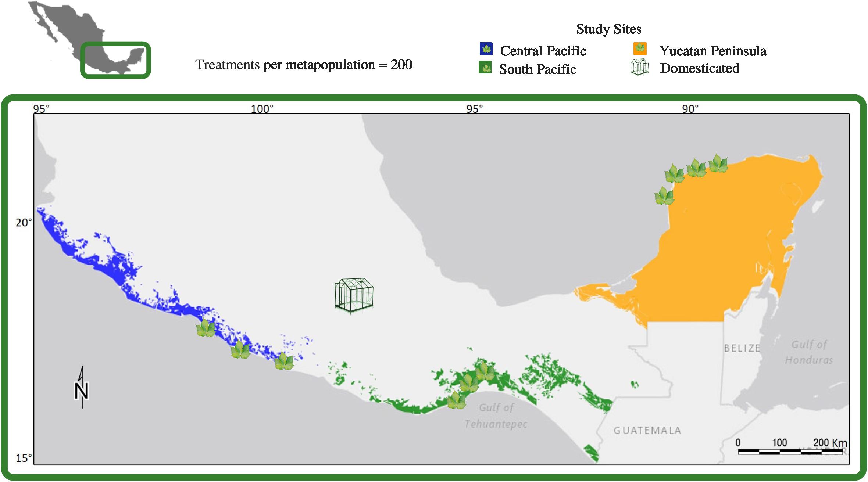Click the South Pacific leaf marker nearest Gulf of Tehuantepec
The width and height of the screenshot is (868, 482).
pos(456,400)
